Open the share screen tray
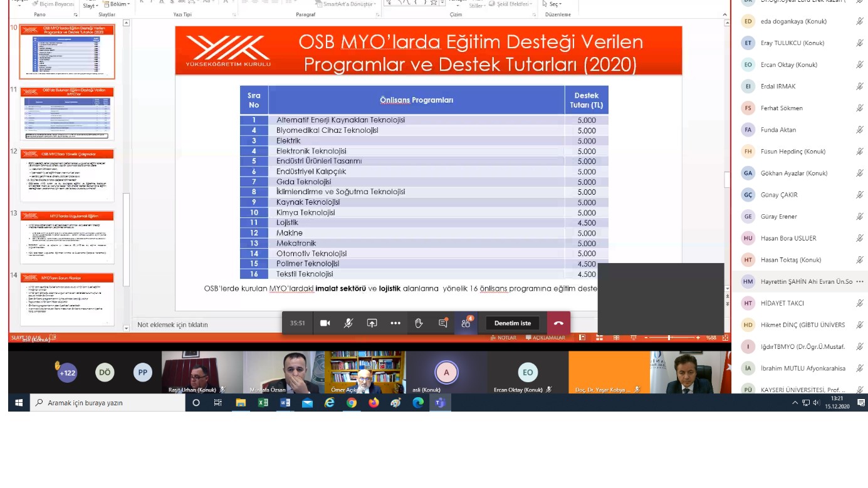Viewport: 868px width, 488px height. click(372, 323)
